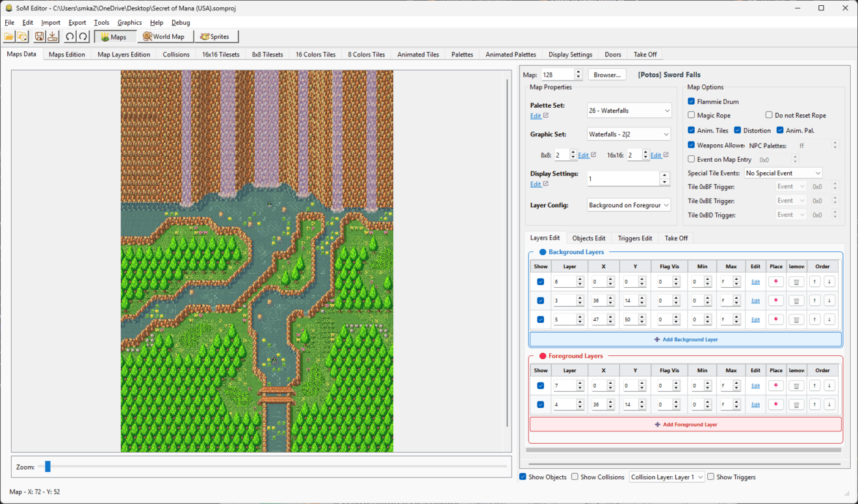
Task: Toggle the Anim. Tiles checkbox
Action: 692,130
